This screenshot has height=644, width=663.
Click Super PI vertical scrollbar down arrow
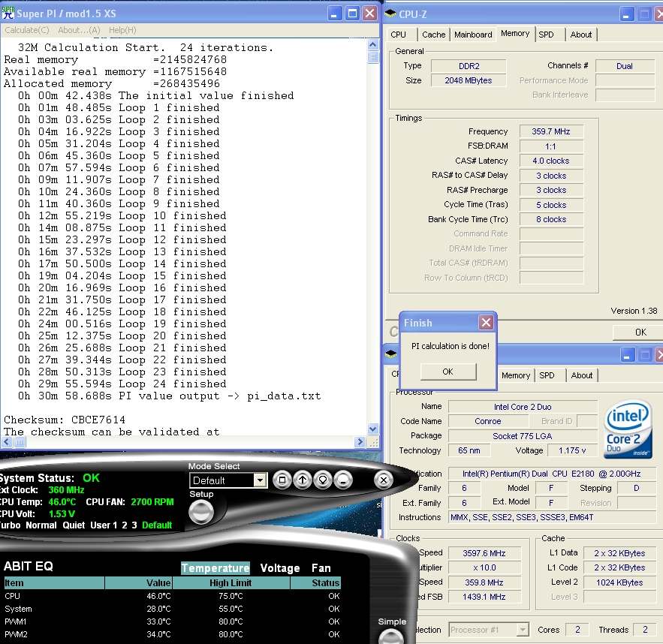pyautogui.click(x=373, y=429)
